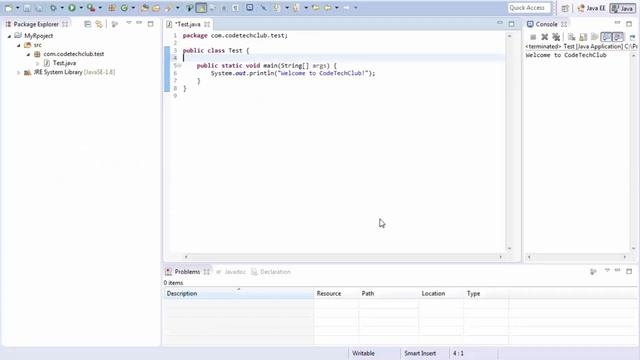Collapse the com.codetechclub.test package
The height and width of the screenshot is (360, 640).
[28, 54]
